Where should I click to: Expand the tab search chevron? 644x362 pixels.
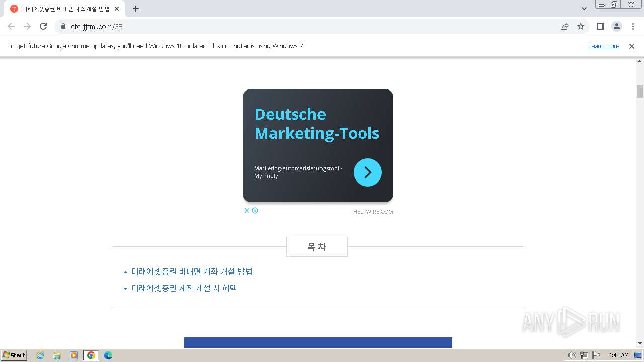(584, 9)
